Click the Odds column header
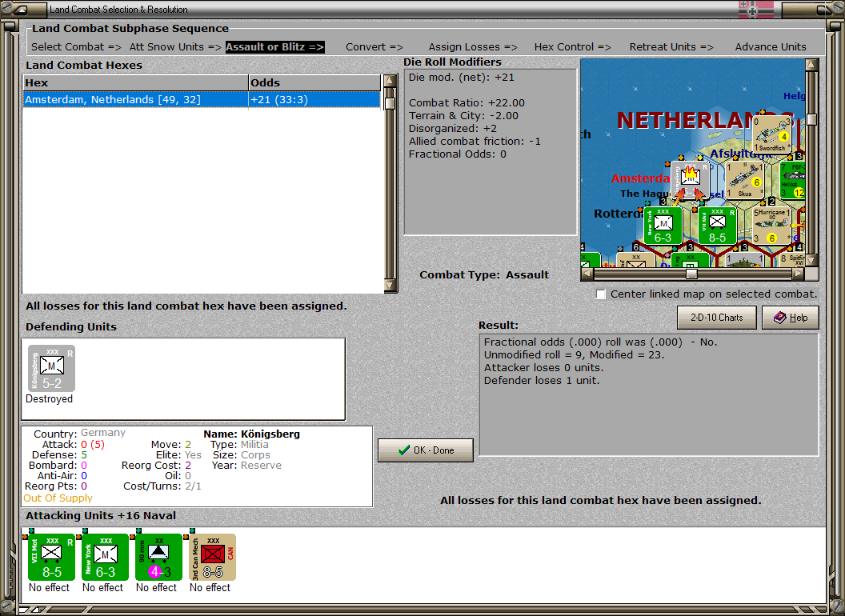 coord(314,83)
